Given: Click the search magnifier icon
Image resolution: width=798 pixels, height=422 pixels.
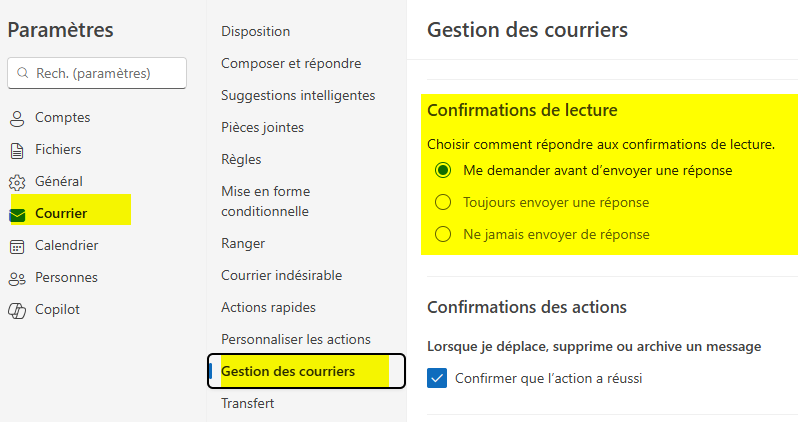Looking at the screenshot, I should (23, 73).
